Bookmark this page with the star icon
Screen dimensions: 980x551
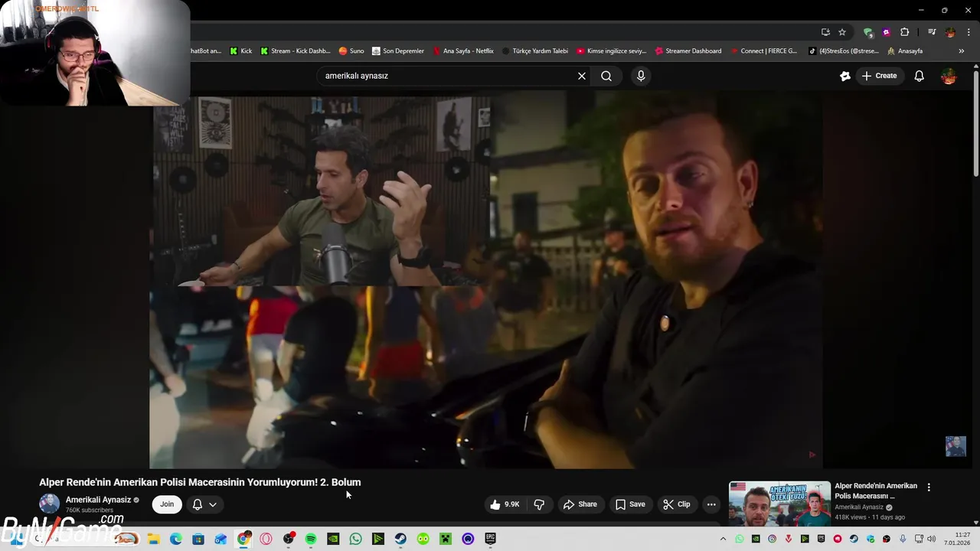(842, 32)
